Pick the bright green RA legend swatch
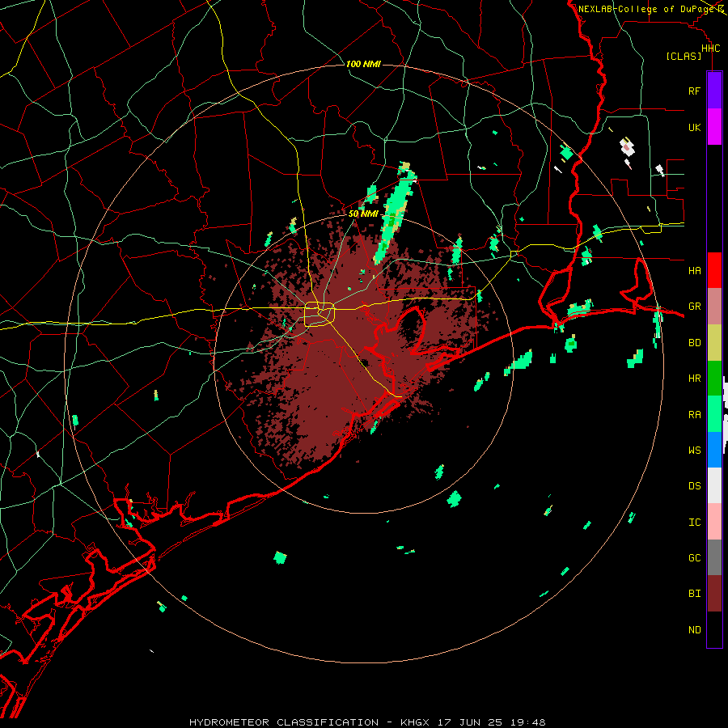 pos(714,414)
